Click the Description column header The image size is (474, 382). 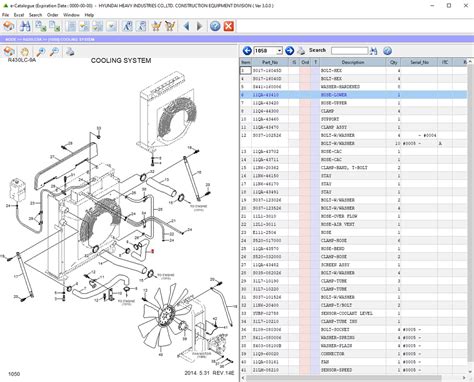(353, 62)
